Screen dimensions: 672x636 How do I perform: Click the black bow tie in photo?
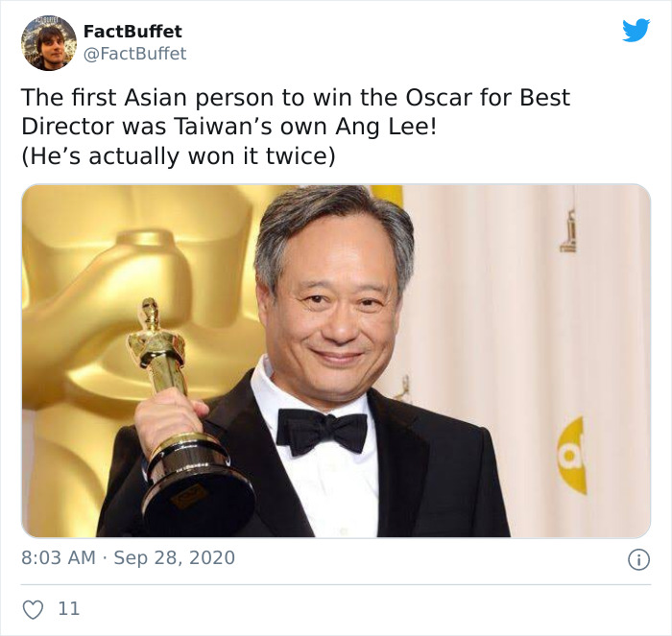(x=322, y=432)
